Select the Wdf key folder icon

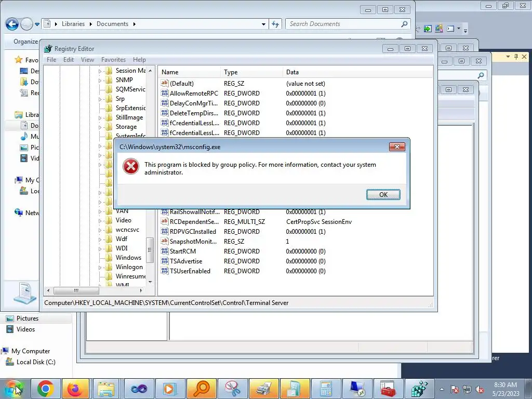(x=109, y=239)
